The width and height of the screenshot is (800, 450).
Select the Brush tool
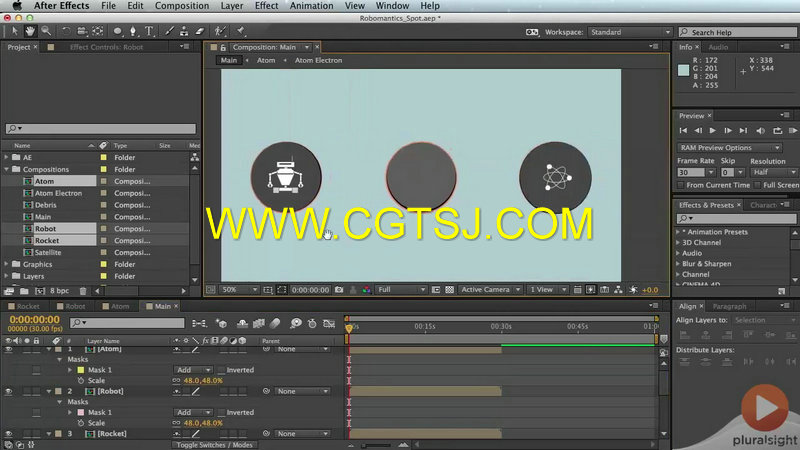169,31
